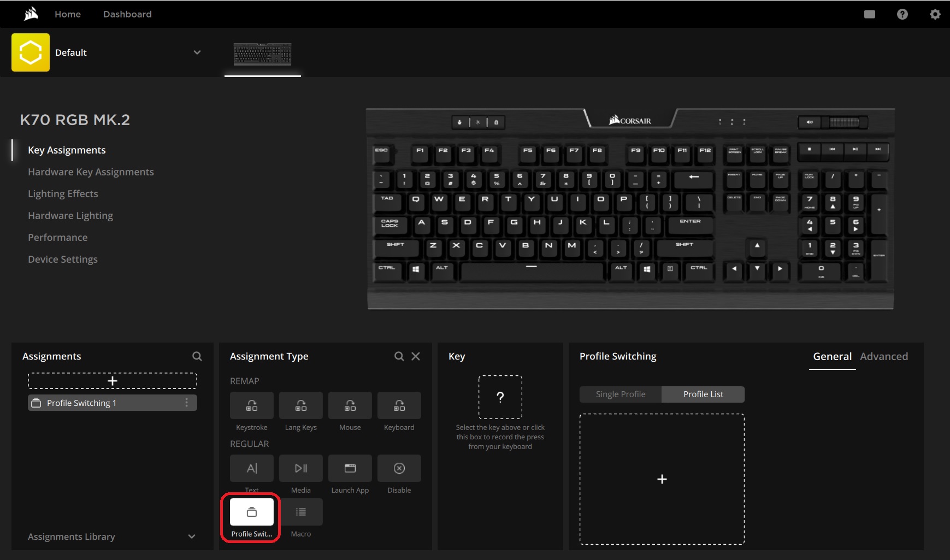Go to Device Settings
The height and width of the screenshot is (560, 950).
[x=63, y=259]
